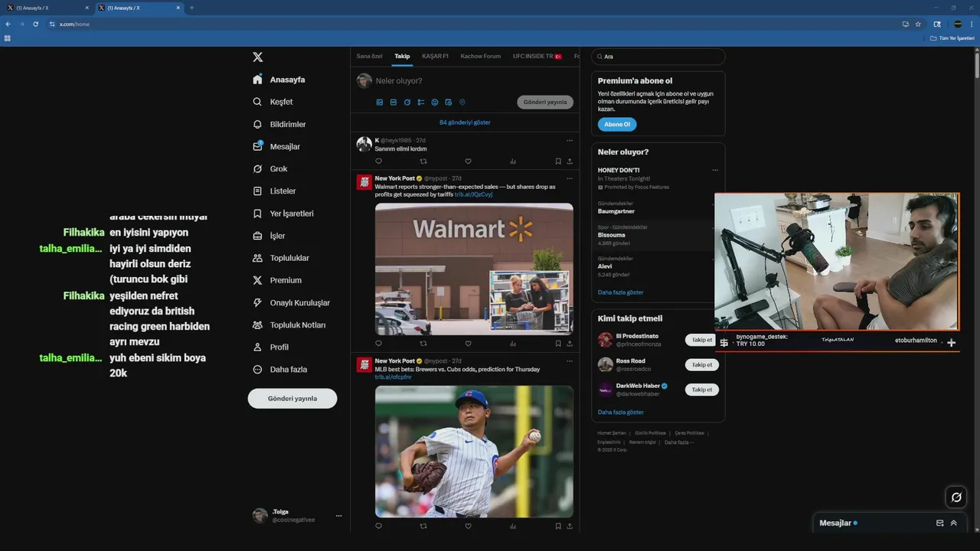The width and height of the screenshot is (980, 551).
Task: Open Bildirimler notifications
Action: 279,124
